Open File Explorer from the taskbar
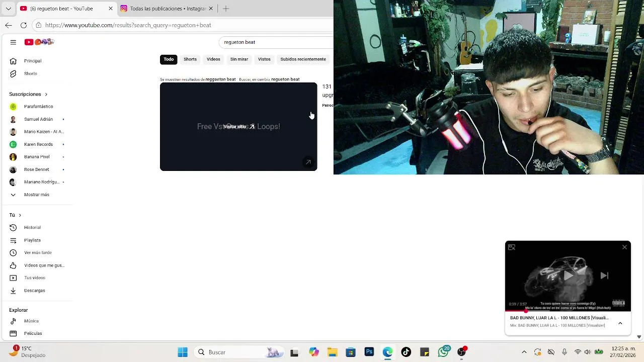This screenshot has height=362, width=644. 332,352
